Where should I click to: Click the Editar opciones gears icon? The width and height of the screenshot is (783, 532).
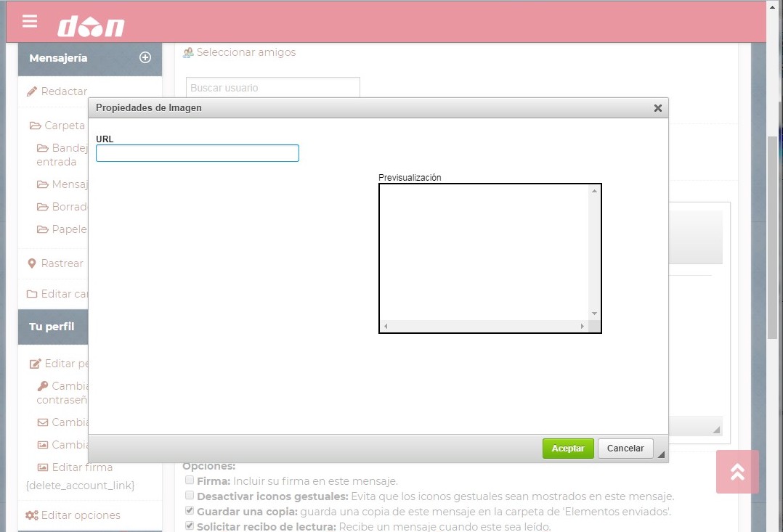tap(32, 515)
